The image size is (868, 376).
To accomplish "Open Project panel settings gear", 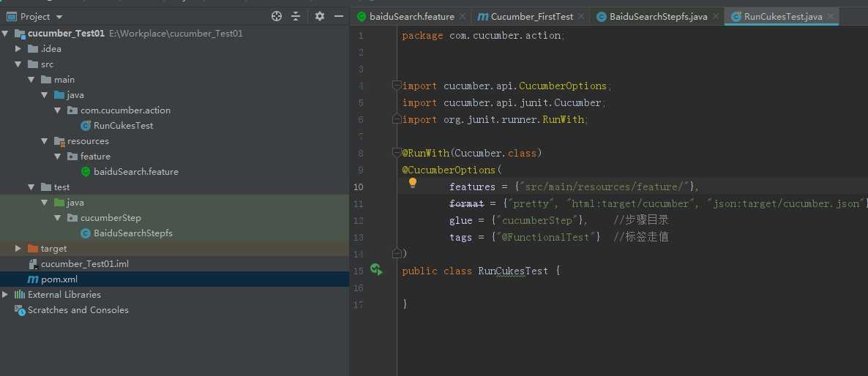I will point(320,16).
